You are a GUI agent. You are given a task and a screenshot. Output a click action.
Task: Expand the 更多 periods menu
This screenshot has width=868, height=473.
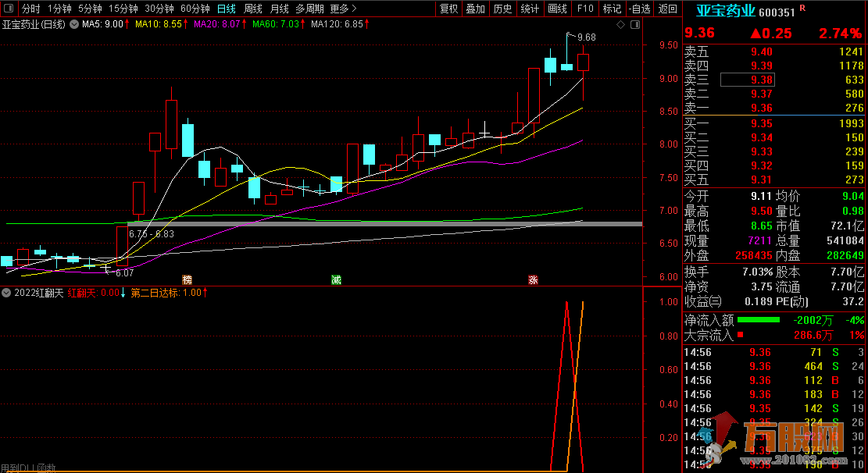(343, 9)
